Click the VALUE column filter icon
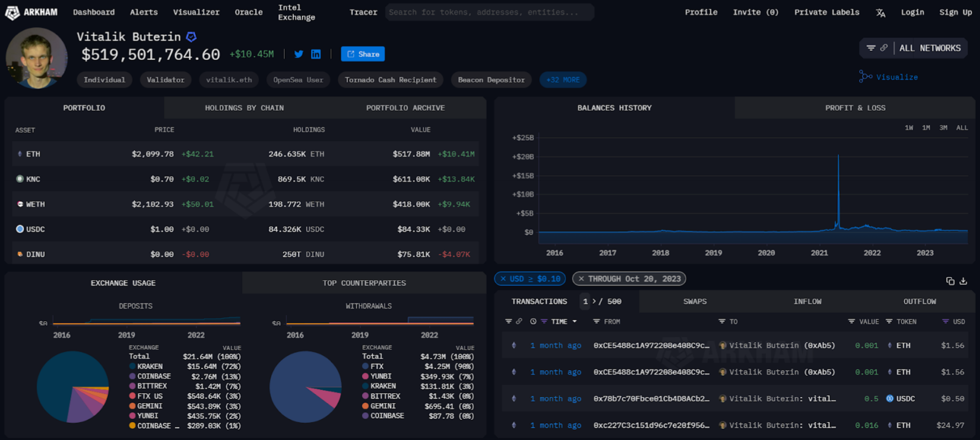This screenshot has height=440, width=980. pyautogui.click(x=851, y=321)
